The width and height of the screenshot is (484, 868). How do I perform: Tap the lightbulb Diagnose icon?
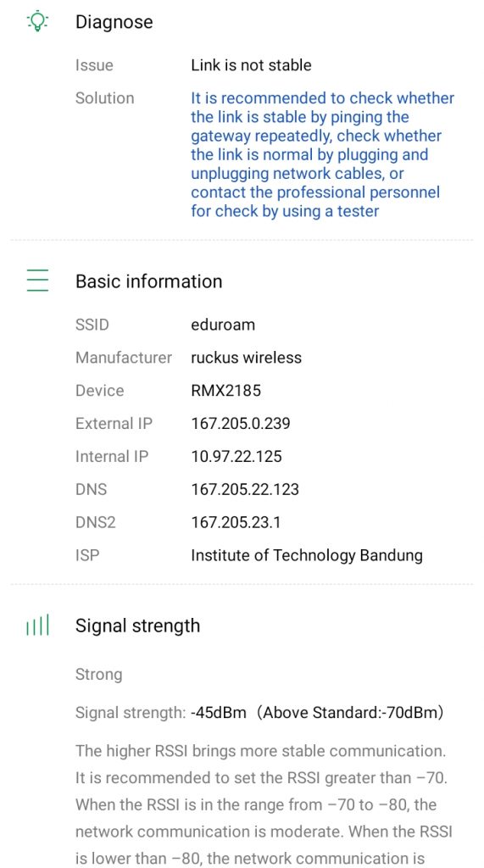click(x=37, y=21)
